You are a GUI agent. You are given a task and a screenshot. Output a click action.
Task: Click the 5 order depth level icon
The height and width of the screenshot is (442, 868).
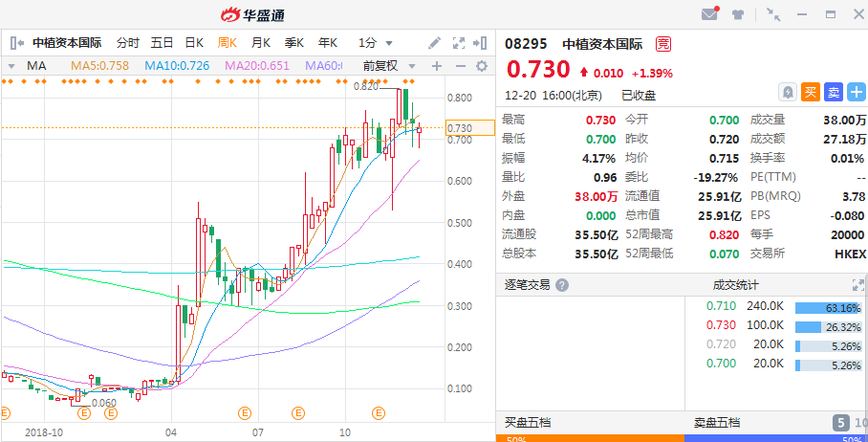coord(841,424)
